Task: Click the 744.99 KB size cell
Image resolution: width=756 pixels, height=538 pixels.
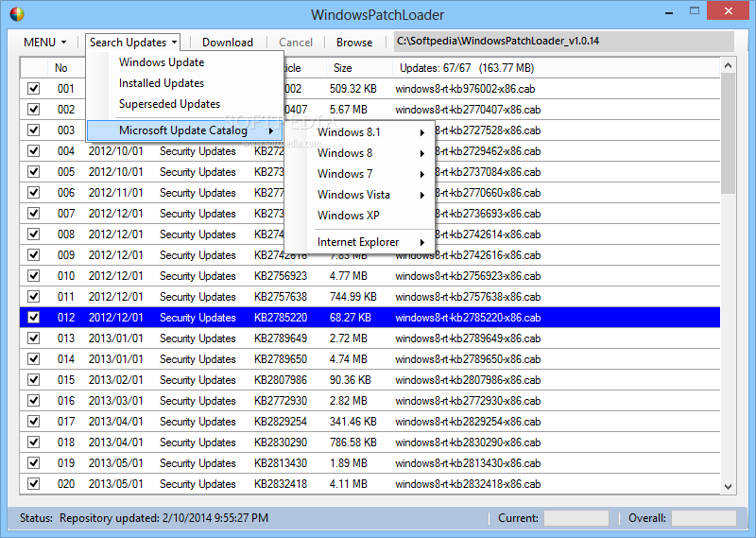Action: [352, 297]
